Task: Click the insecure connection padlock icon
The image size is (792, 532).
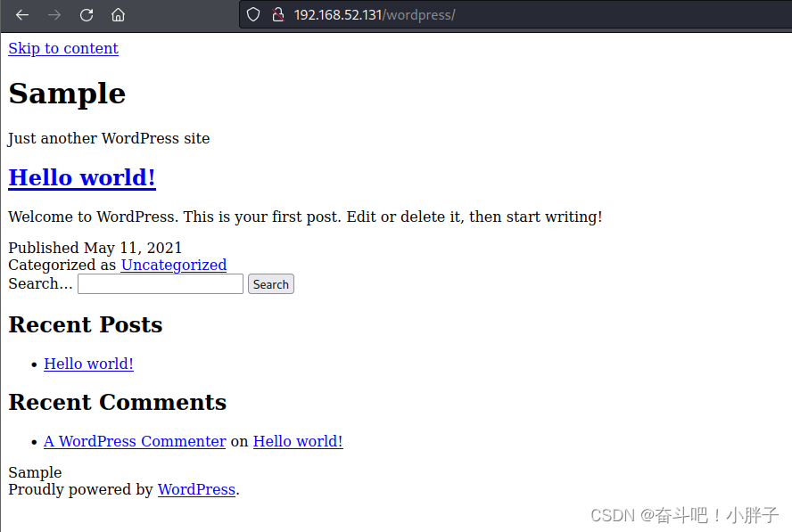Action: 277,15
